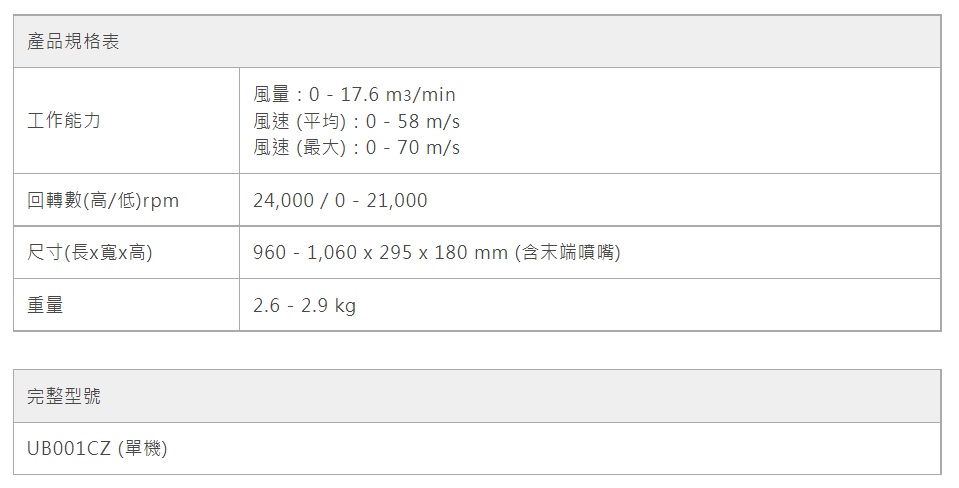
Task: Click the 重量 label cell
Action: [45, 305]
